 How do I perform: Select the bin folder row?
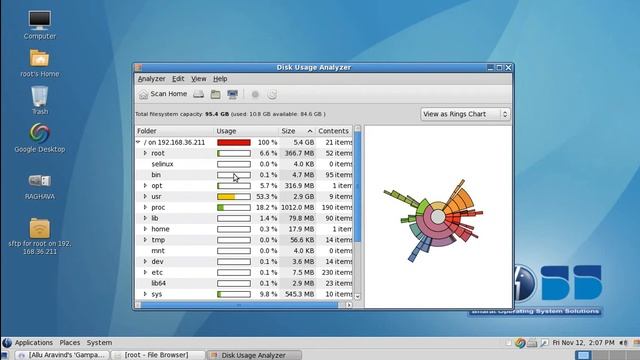[x=244, y=175]
